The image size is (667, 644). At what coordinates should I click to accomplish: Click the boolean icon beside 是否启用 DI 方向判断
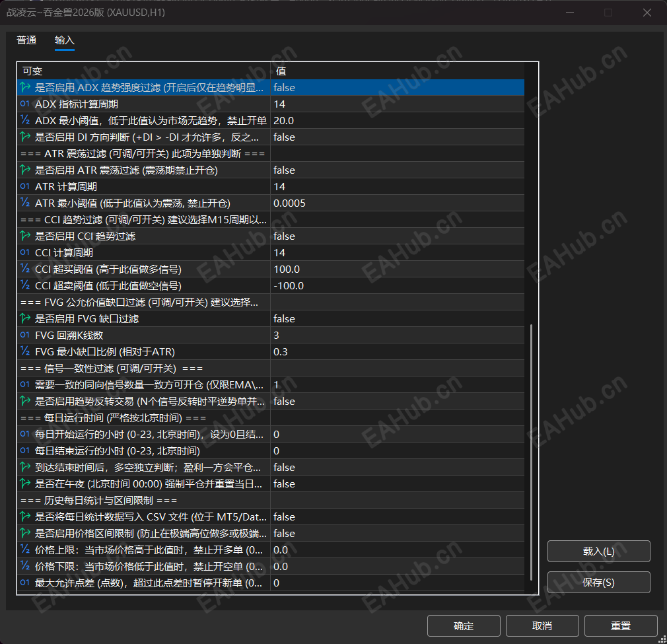tap(25, 137)
